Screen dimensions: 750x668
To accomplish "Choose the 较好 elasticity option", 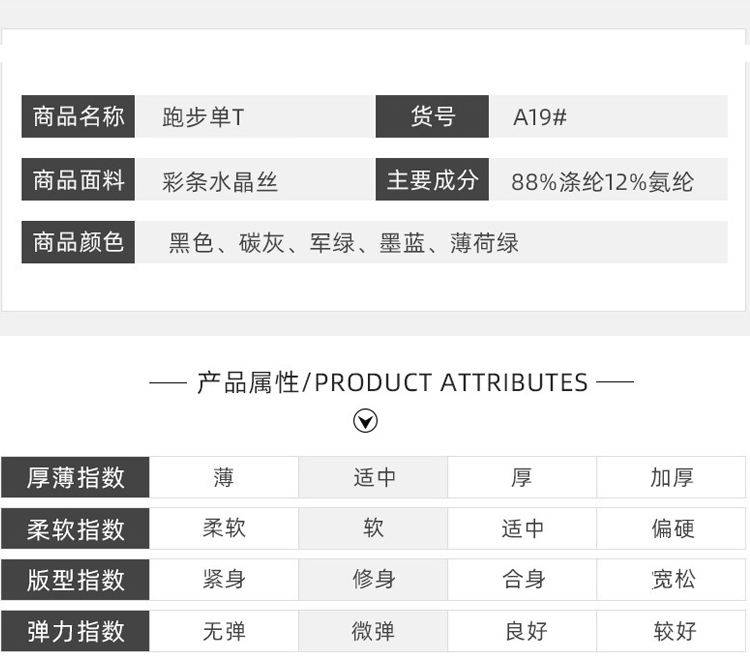I will [x=672, y=631].
